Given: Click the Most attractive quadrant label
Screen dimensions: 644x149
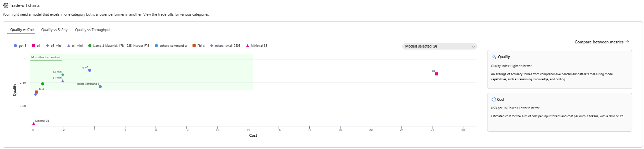Looking at the screenshot, I should tap(46, 57).
